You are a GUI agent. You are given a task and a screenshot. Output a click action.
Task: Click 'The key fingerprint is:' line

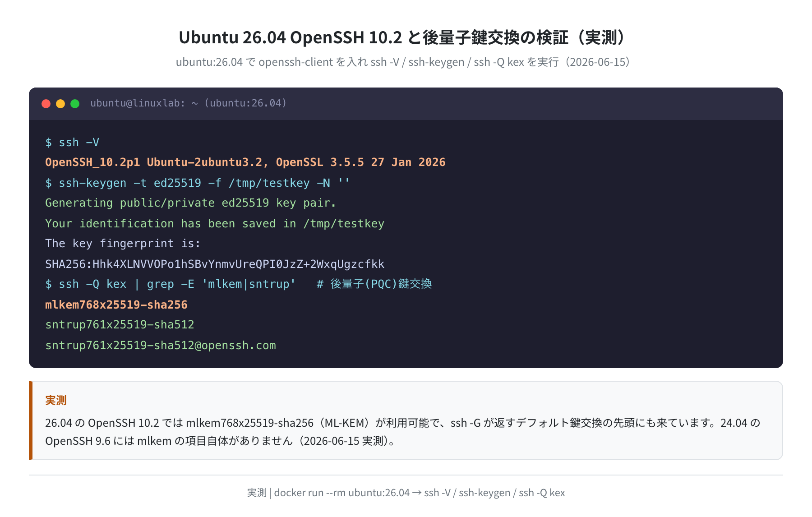click(123, 244)
